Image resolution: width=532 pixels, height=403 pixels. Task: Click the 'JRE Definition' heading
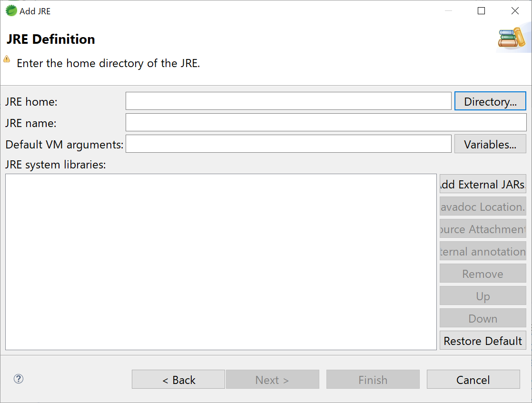coord(50,39)
